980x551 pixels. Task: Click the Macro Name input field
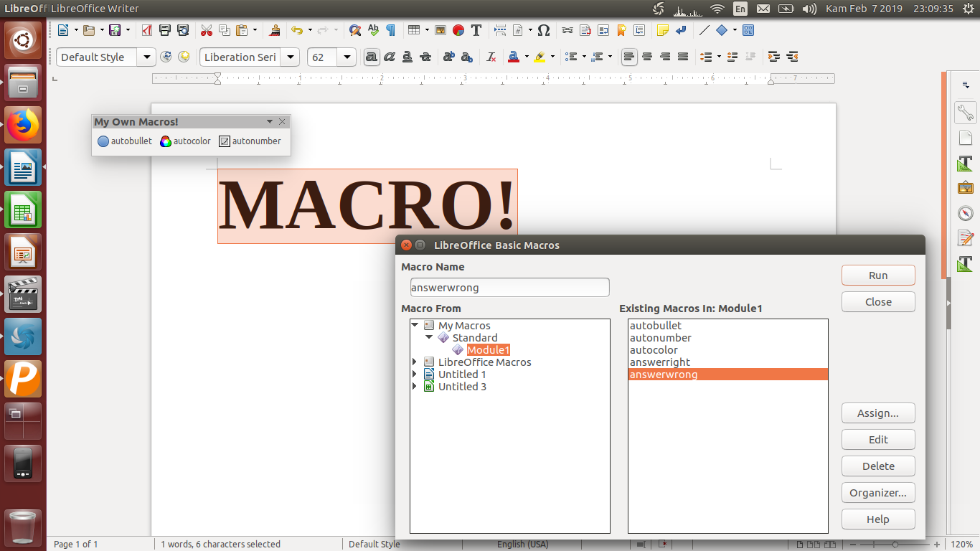(509, 288)
